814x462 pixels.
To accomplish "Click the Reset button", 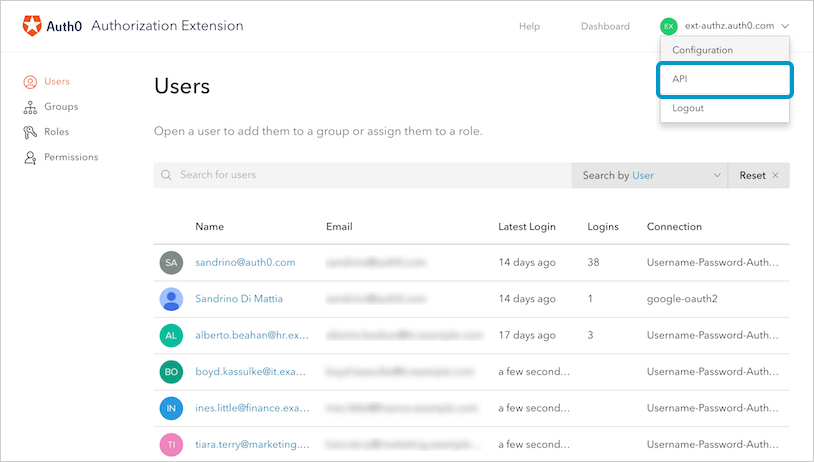I will [759, 175].
